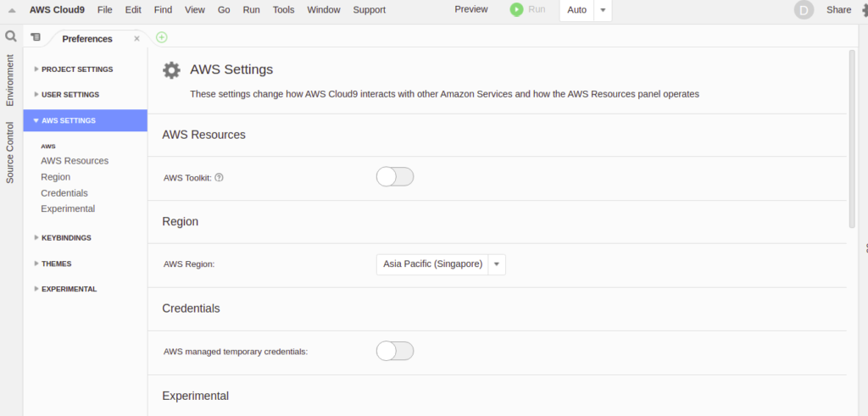The height and width of the screenshot is (416, 868).
Task: Toggle the AWS Toolkit switch
Action: coord(395,177)
